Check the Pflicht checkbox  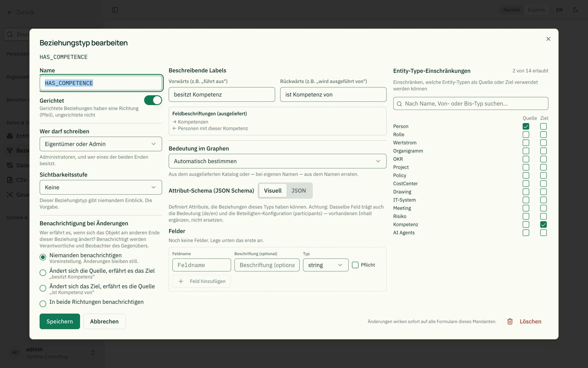coord(355,265)
